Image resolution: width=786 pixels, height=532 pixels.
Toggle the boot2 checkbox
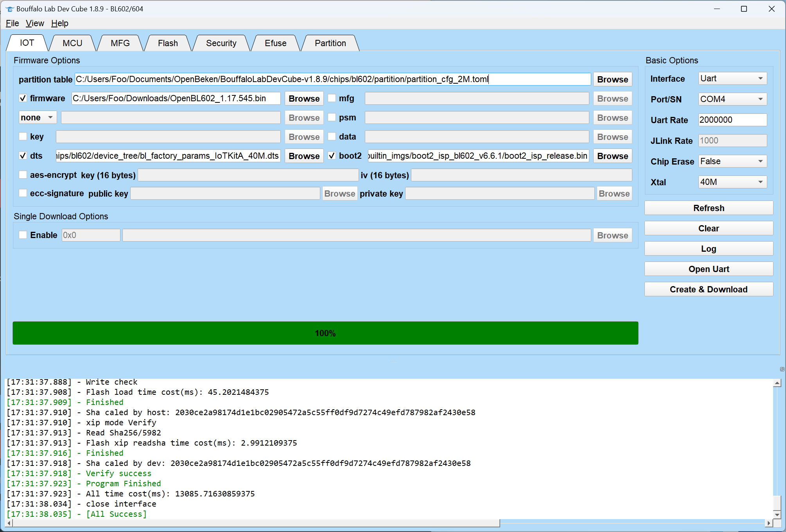[332, 156]
